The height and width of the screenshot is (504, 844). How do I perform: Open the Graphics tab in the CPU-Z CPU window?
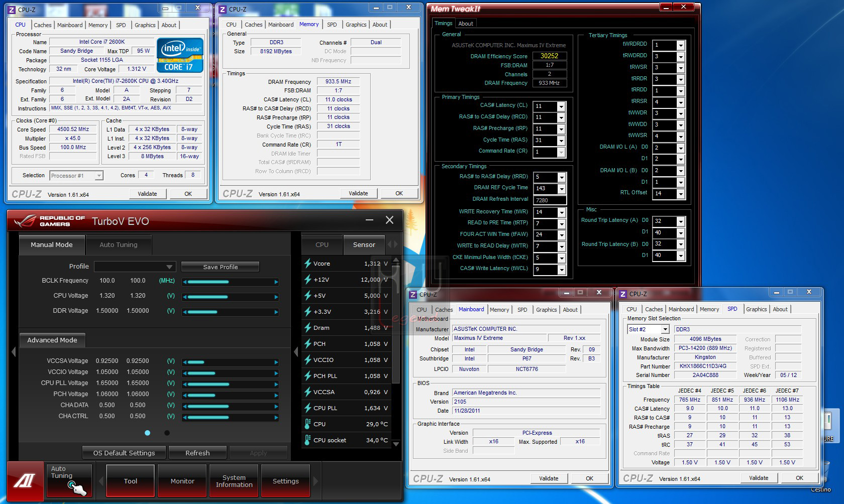[145, 25]
